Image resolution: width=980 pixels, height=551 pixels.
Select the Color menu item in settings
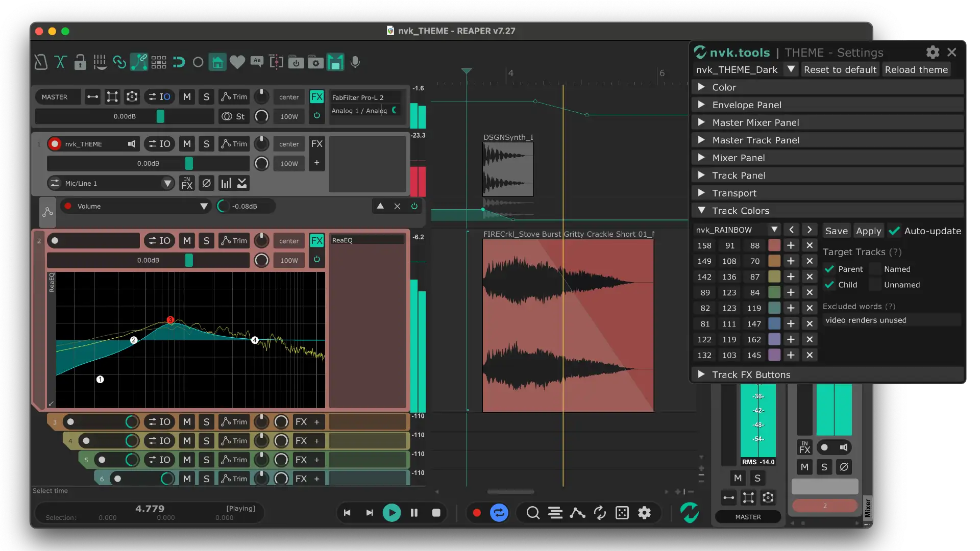coord(724,87)
